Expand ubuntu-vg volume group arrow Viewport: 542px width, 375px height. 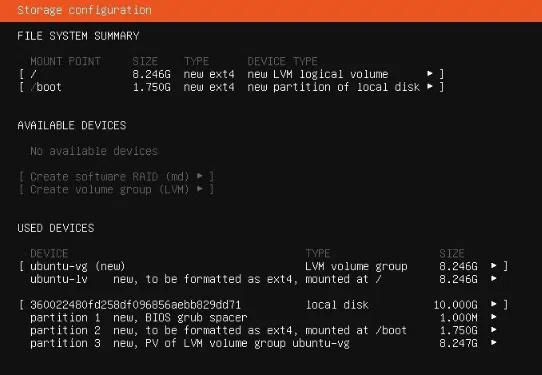(x=494, y=266)
